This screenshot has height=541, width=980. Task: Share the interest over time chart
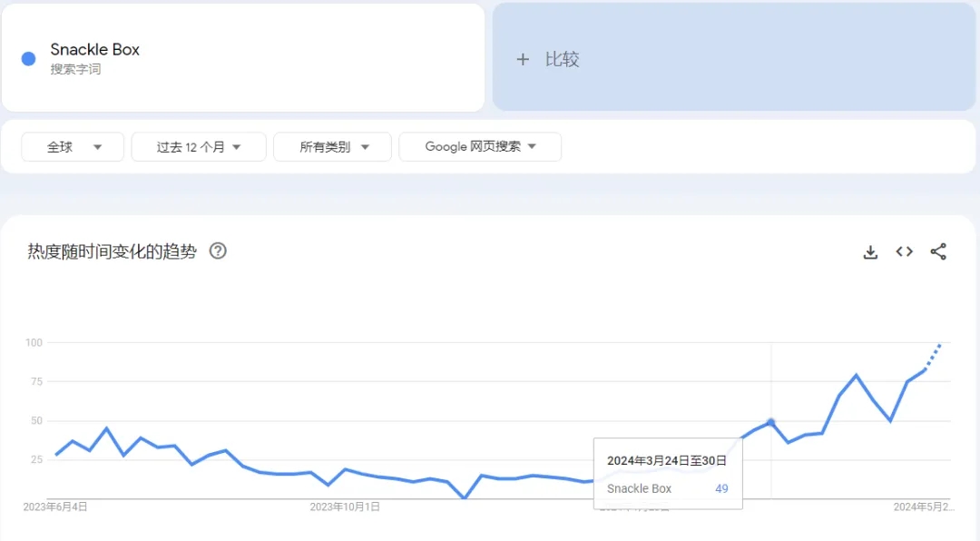click(x=938, y=251)
